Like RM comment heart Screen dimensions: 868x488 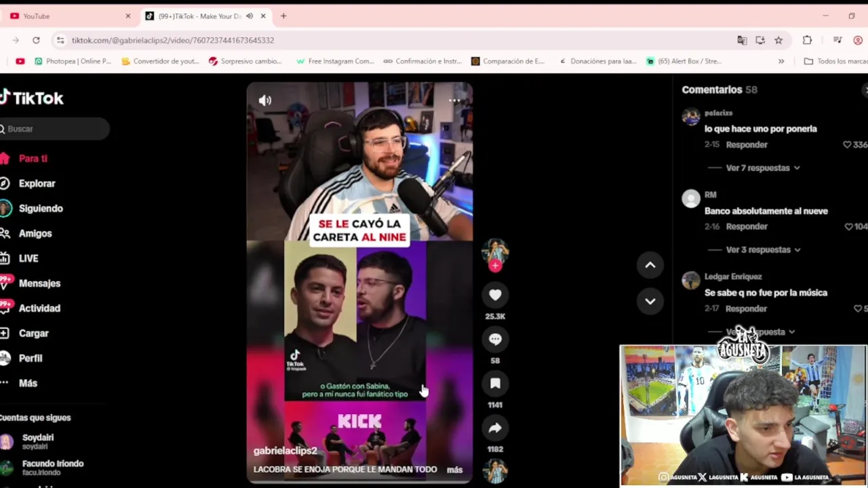click(x=849, y=227)
